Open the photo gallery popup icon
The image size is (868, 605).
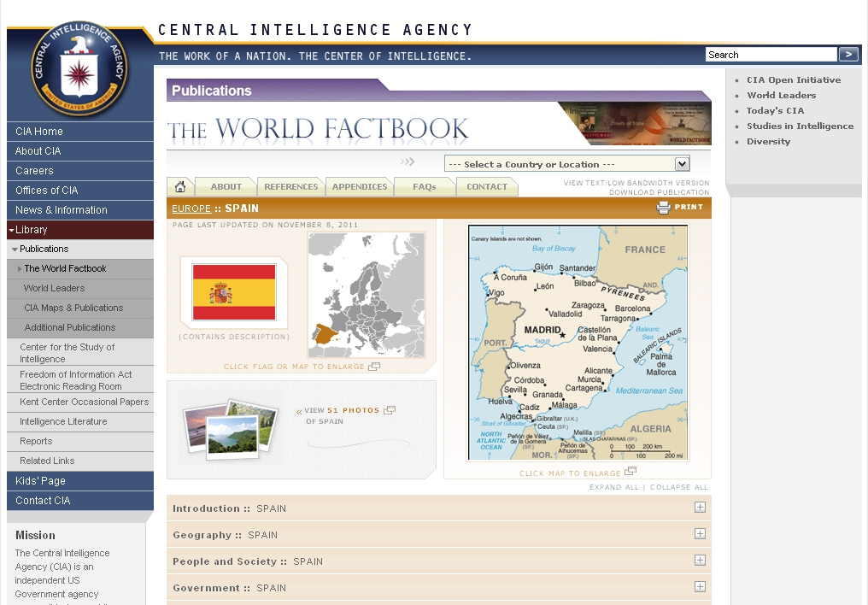point(390,409)
